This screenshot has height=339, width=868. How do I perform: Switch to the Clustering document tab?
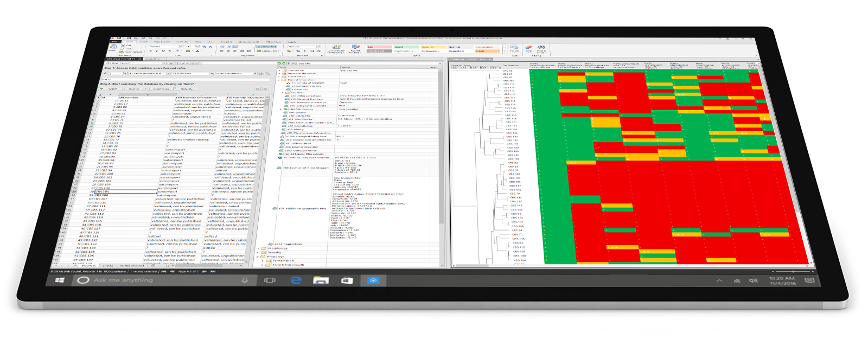152,59
